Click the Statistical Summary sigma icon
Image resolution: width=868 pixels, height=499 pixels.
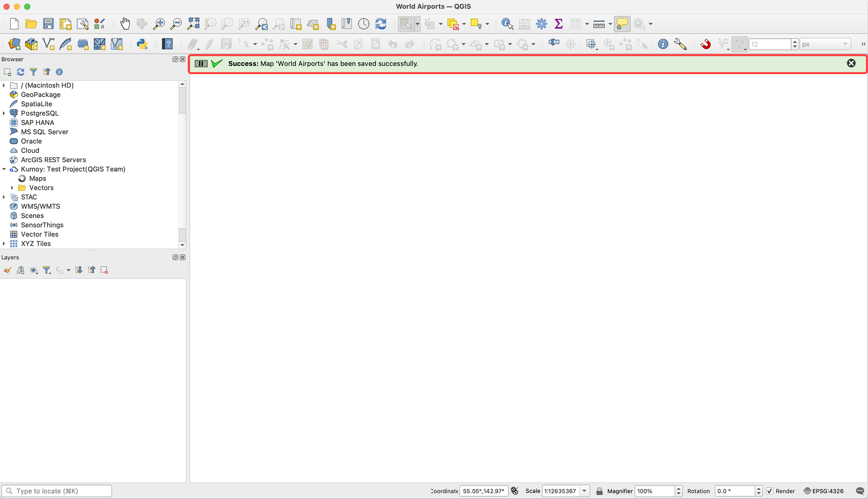coord(558,24)
